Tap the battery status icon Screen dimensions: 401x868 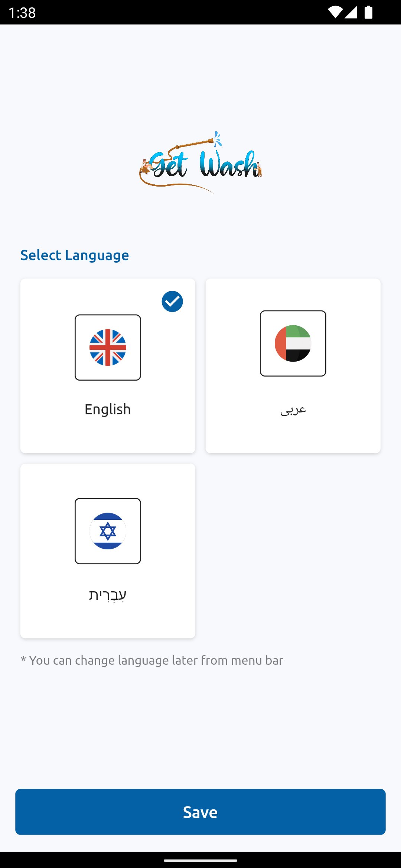point(368,12)
